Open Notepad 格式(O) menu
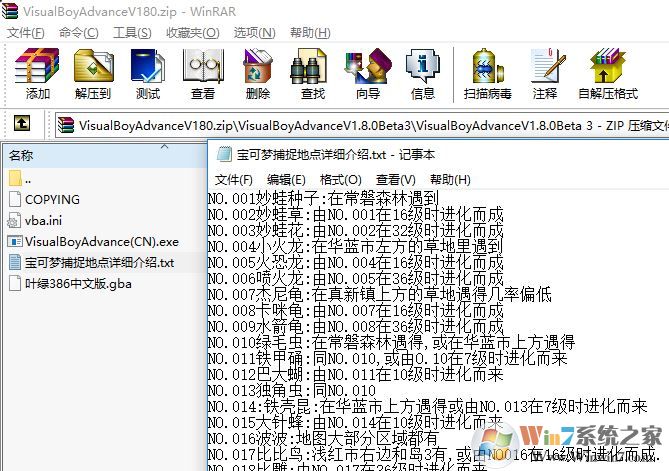 click(340, 180)
